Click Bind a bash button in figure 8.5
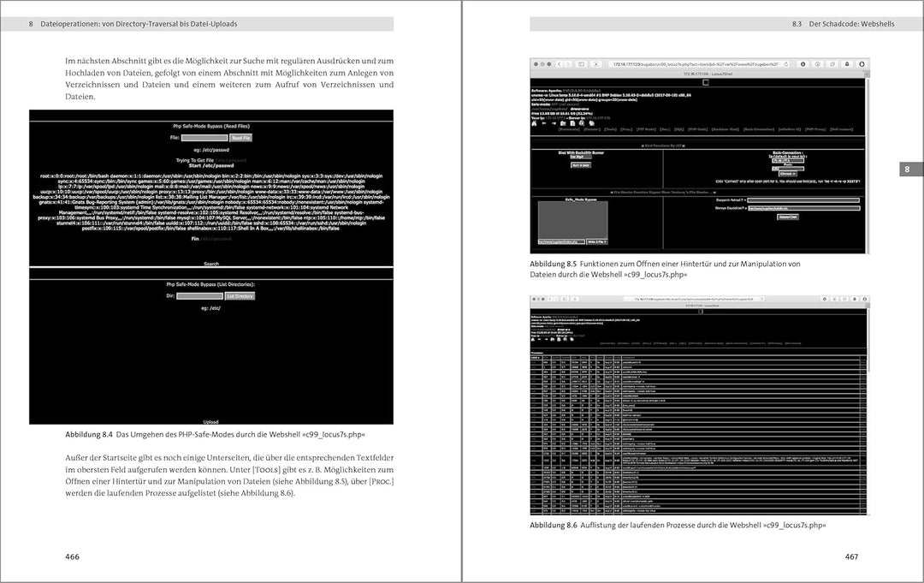Screen dimensions: 924x583 click(581, 165)
